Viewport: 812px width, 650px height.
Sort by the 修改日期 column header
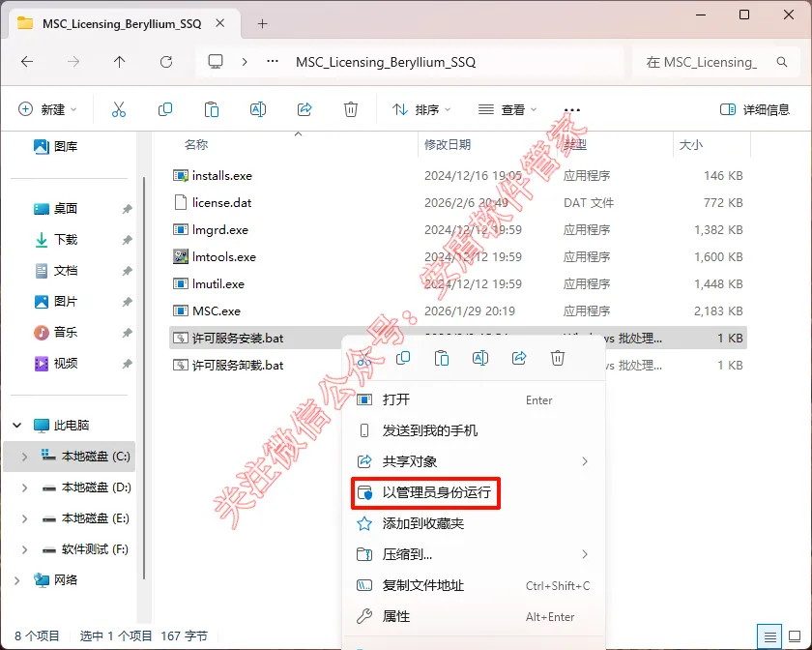448,145
